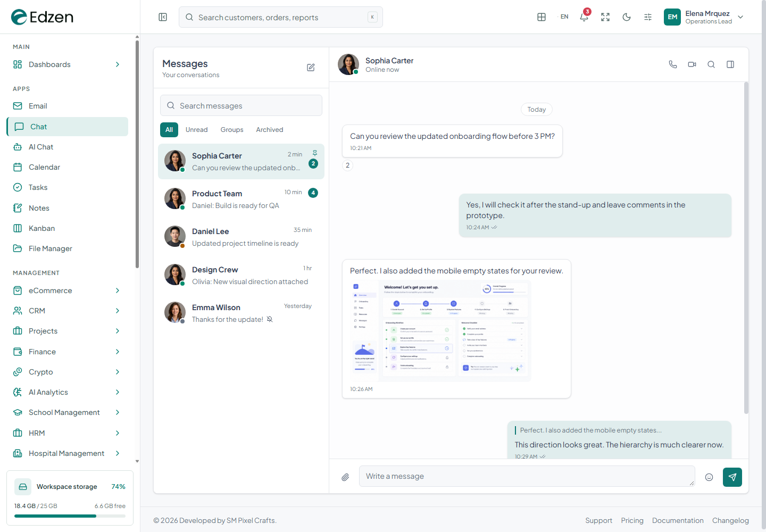766x532 pixels.
Task: Expand the Dashboards menu
Action: tap(67, 64)
